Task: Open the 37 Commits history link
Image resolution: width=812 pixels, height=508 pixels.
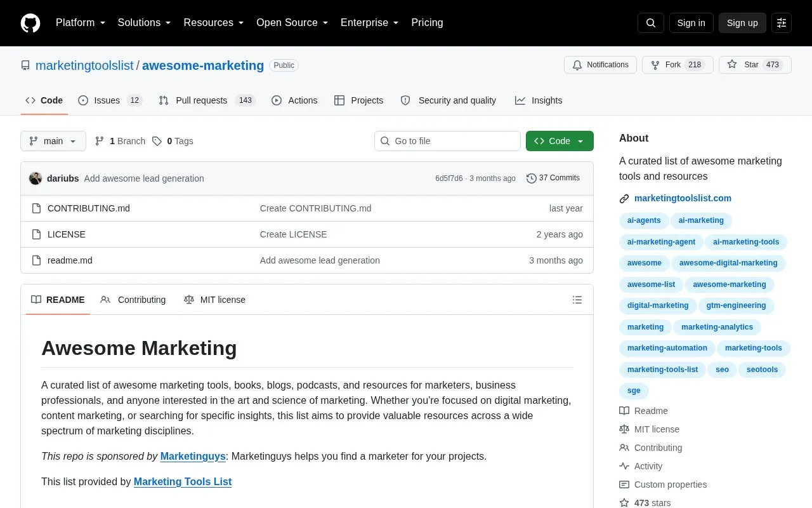Action: click(x=553, y=178)
